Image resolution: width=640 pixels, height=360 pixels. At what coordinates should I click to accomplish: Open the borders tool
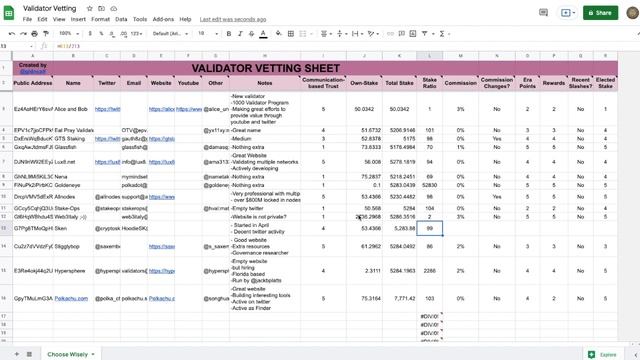click(291, 33)
